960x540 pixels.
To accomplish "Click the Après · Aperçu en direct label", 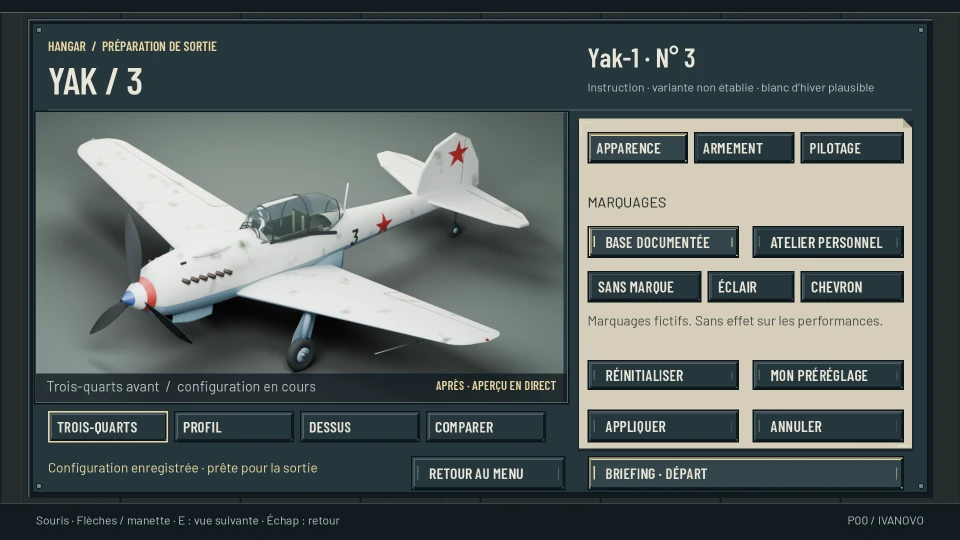I will tap(496, 386).
